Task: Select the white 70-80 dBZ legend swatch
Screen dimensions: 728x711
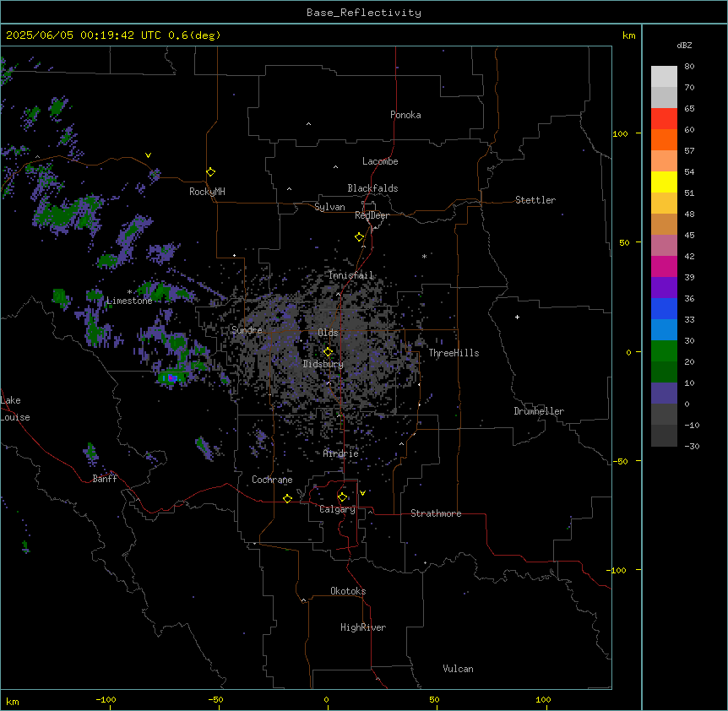Action: point(664,77)
